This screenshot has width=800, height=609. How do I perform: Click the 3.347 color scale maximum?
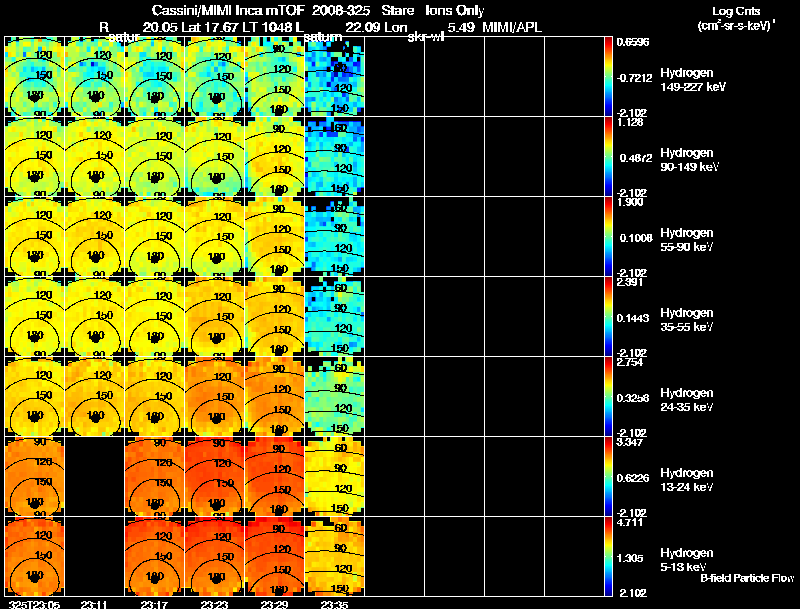[630, 442]
